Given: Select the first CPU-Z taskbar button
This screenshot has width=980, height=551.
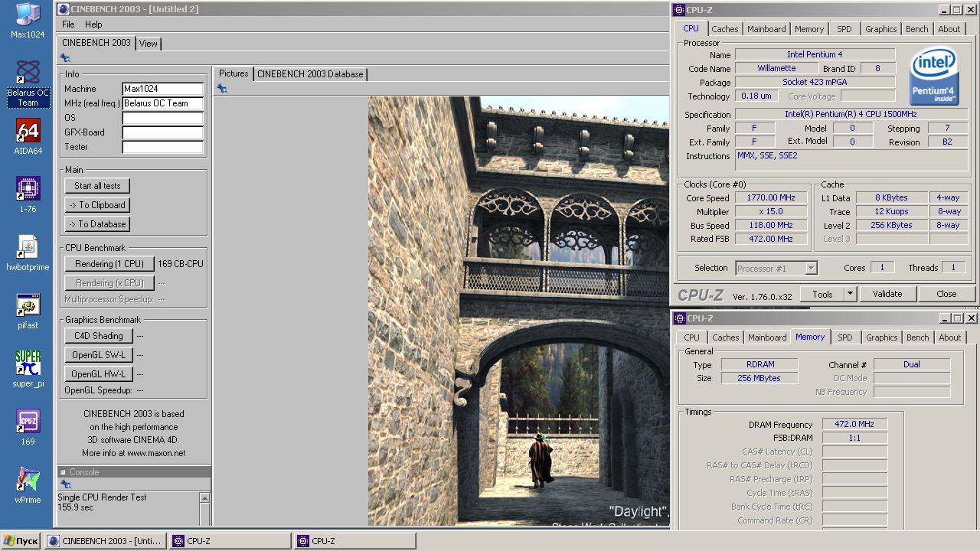Looking at the screenshot, I should 230,541.
